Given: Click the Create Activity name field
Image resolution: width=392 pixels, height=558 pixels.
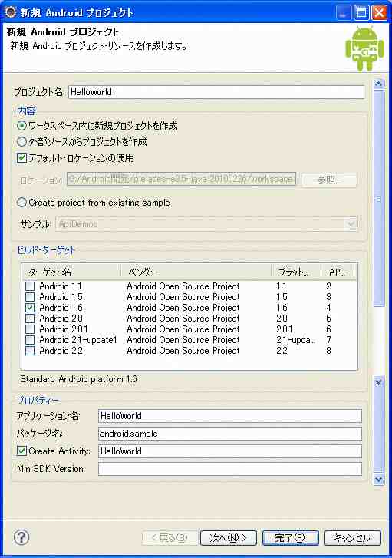Looking at the screenshot, I should tap(230, 451).
